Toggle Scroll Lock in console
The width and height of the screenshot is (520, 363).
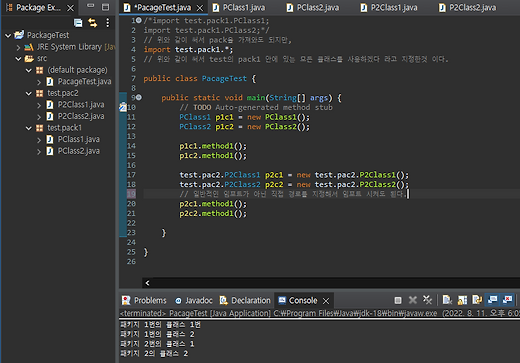(462, 300)
